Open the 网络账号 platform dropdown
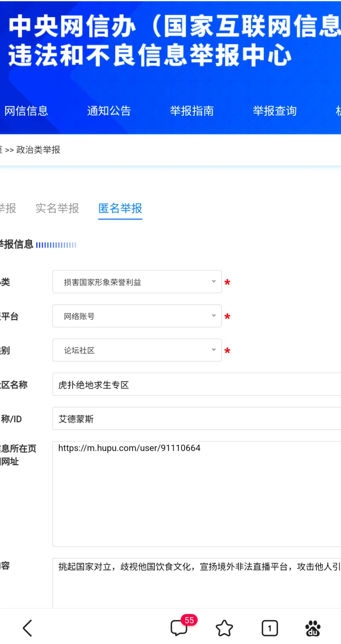Screen dimensions: 341x644 [137, 316]
